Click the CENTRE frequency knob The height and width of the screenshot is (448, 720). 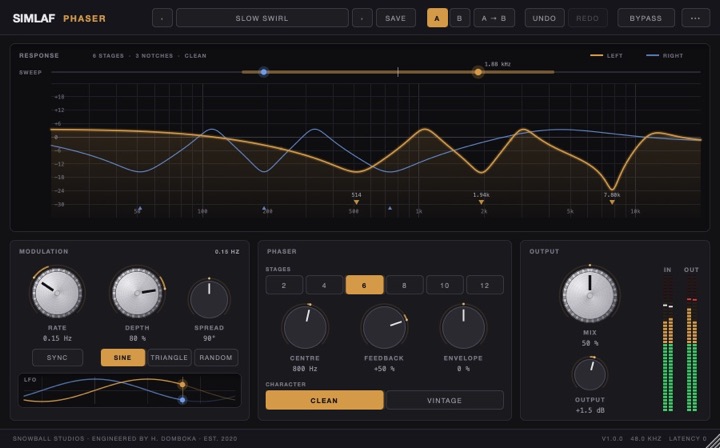(305, 328)
